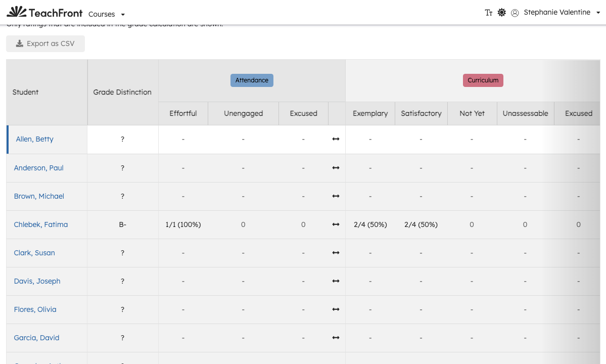Expand attendance arrows in Clark, Susan row
This screenshot has width=606, height=364.
point(336,253)
